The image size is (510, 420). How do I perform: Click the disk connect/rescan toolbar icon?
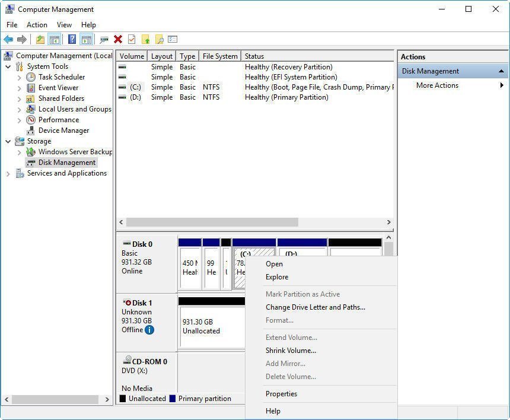[x=104, y=40]
